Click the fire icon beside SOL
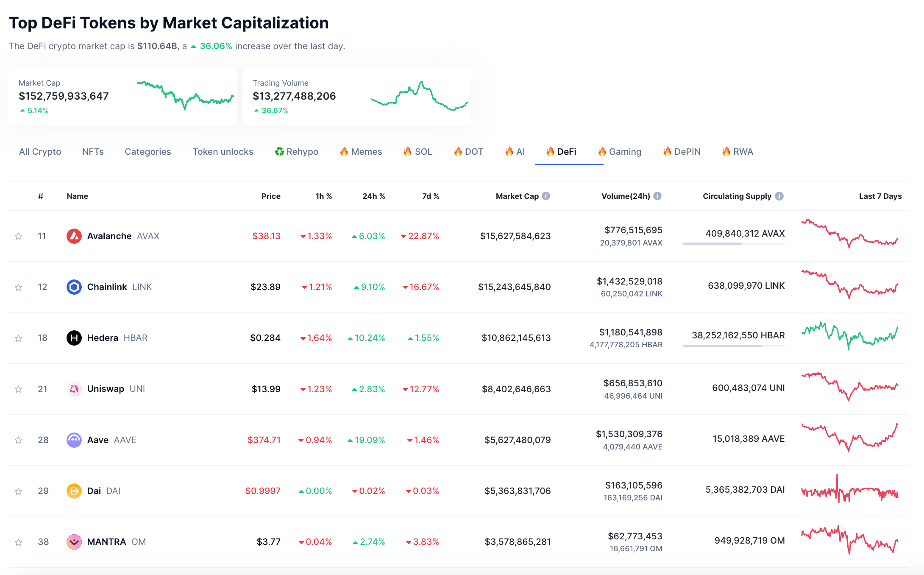Image resolution: width=924 pixels, height=575 pixels. pyautogui.click(x=408, y=151)
